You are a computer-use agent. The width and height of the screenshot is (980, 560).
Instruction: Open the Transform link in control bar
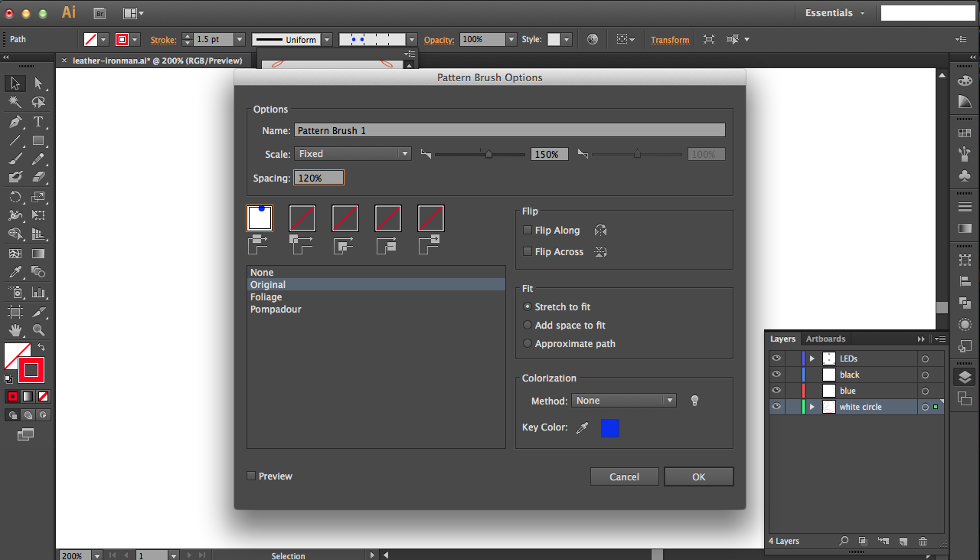click(x=670, y=40)
